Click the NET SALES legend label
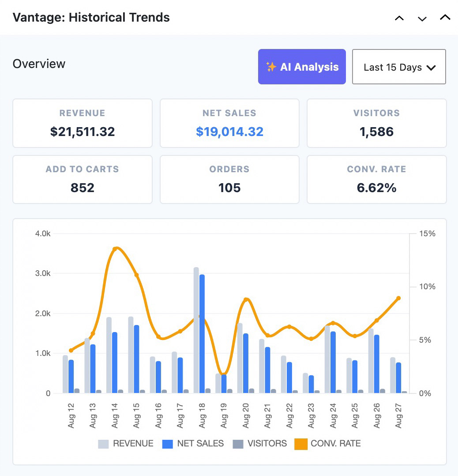Screen dimensions: 458x476 pyautogui.click(x=200, y=443)
